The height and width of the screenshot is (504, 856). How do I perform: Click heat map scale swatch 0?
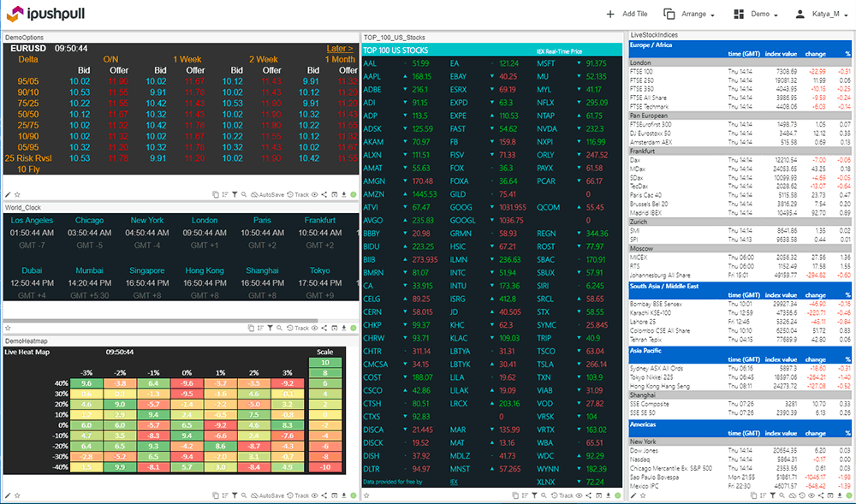pos(324,415)
